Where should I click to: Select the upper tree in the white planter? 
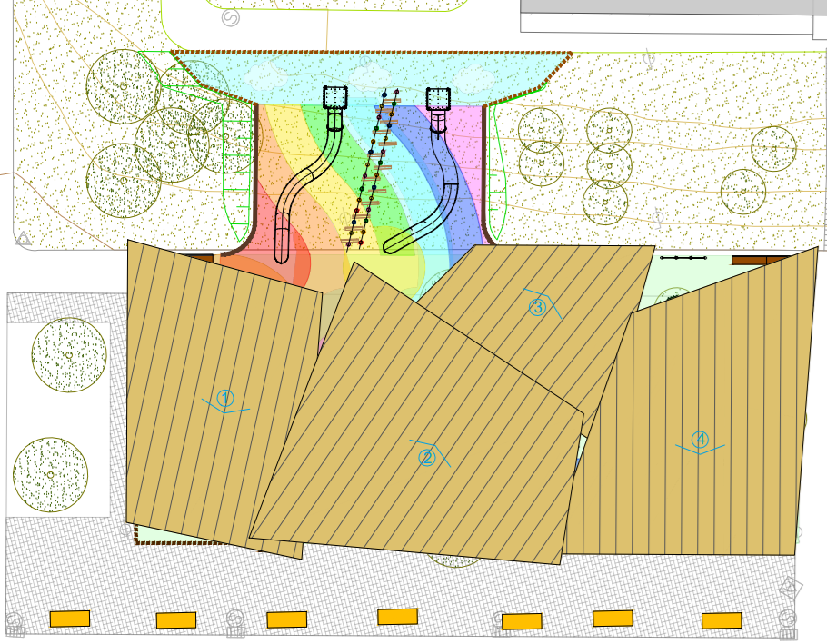point(69,355)
